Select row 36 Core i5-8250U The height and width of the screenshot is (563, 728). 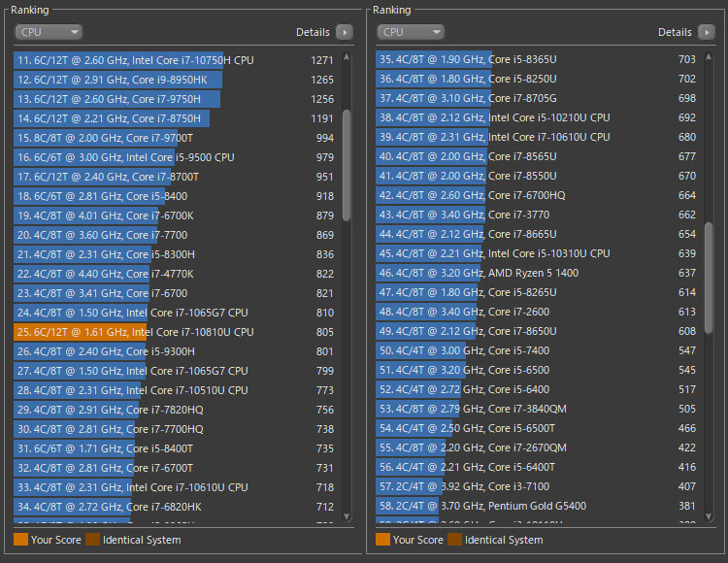(537, 79)
